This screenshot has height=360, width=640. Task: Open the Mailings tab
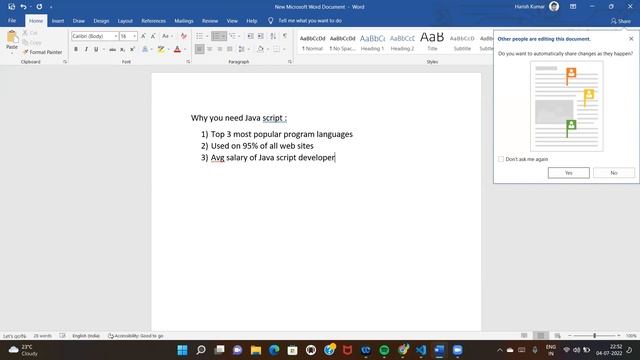coord(184,21)
